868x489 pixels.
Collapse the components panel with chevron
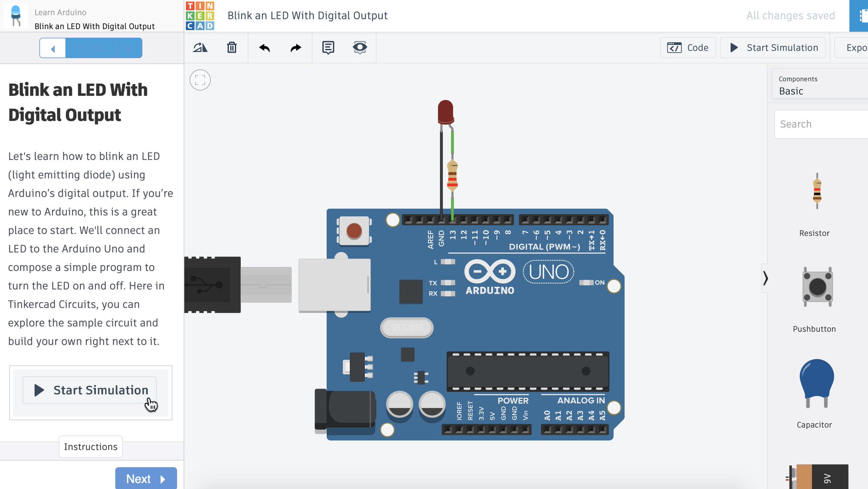[x=765, y=278]
